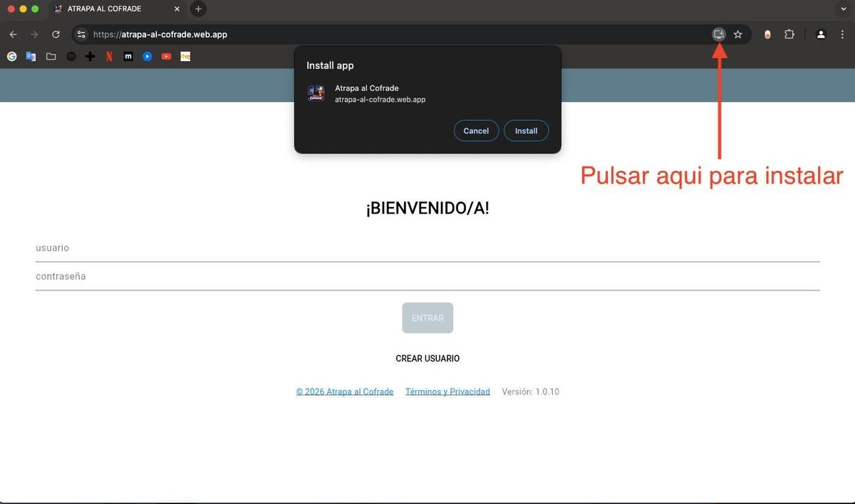Screen dimensions: 855x504
Task: Bookmark this page with the star icon
Action: [x=738, y=33]
